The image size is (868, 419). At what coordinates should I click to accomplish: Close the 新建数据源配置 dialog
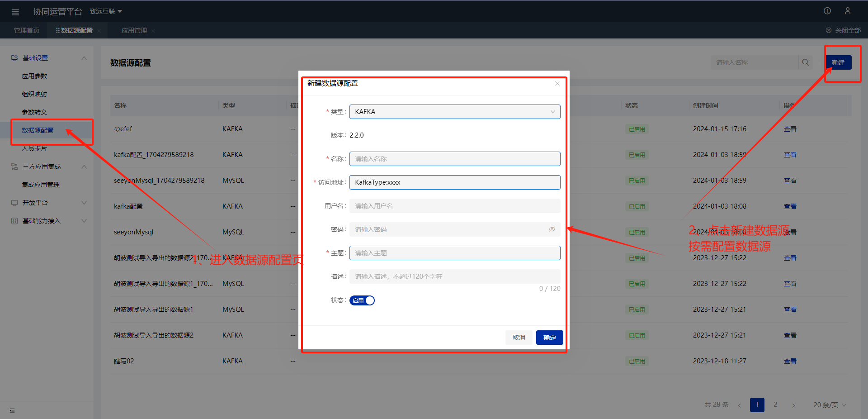[x=557, y=83]
